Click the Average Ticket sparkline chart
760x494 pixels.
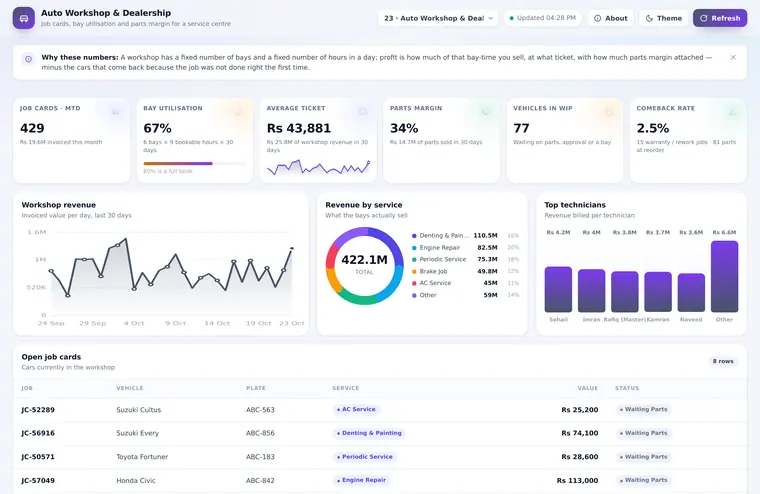tap(318, 167)
